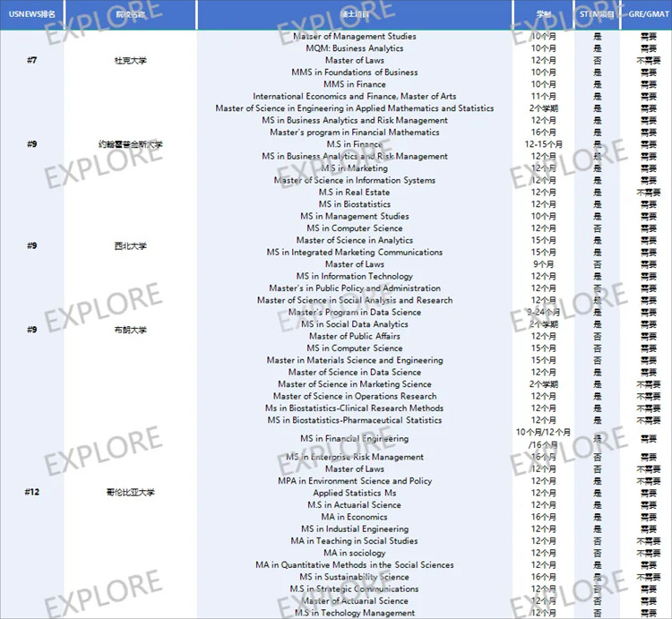Click the 哥伦比亚大学 school cell
The height and width of the screenshot is (619, 672).
[x=130, y=492]
